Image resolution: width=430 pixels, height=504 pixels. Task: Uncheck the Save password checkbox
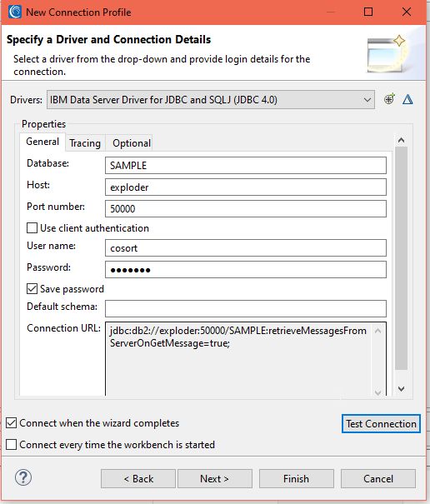pyautogui.click(x=32, y=289)
